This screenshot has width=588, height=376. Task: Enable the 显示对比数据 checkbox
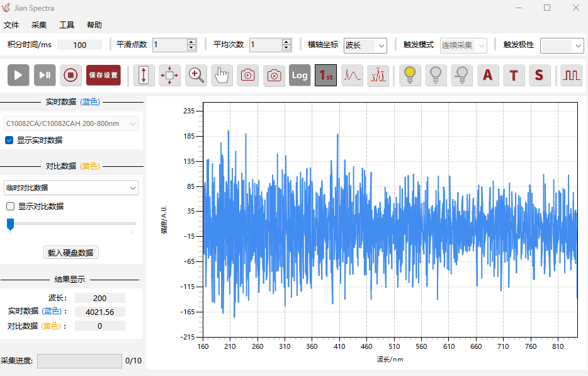[x=11, y=206]
